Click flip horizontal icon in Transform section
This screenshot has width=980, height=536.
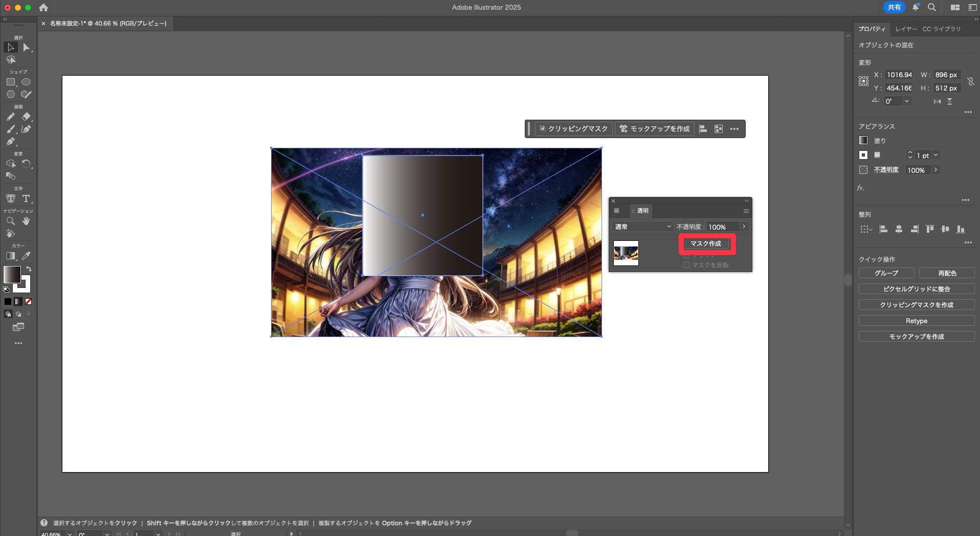937,101
